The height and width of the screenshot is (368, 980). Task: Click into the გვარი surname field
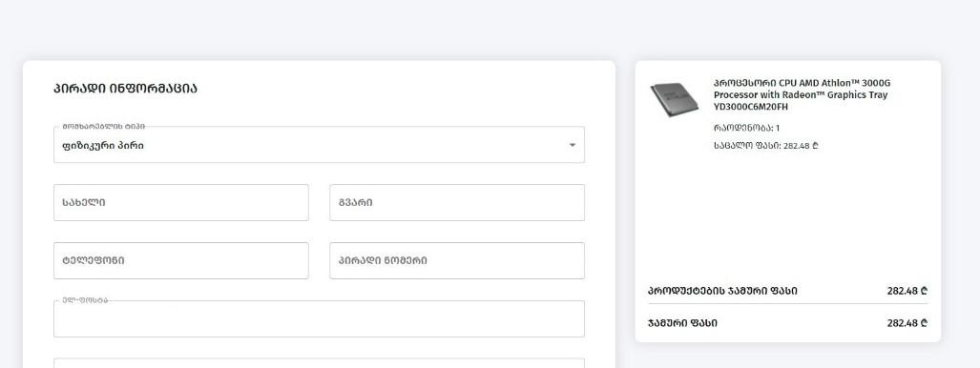coord(457,202)
